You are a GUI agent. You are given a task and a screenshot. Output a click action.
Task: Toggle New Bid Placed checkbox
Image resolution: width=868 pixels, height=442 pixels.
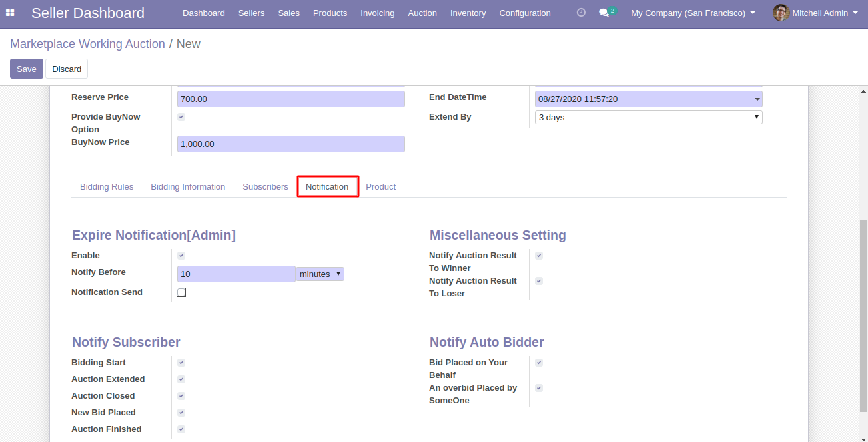181,413
